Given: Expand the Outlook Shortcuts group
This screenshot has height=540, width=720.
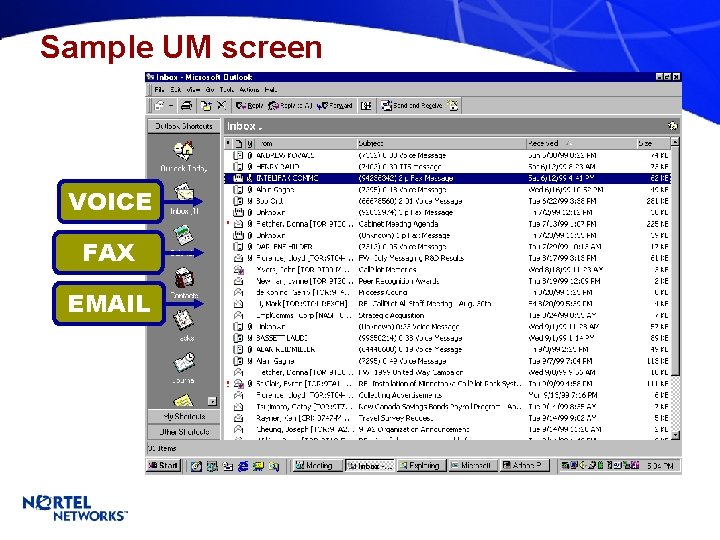Looking at the screenshot, I should (x=184, y=126).
